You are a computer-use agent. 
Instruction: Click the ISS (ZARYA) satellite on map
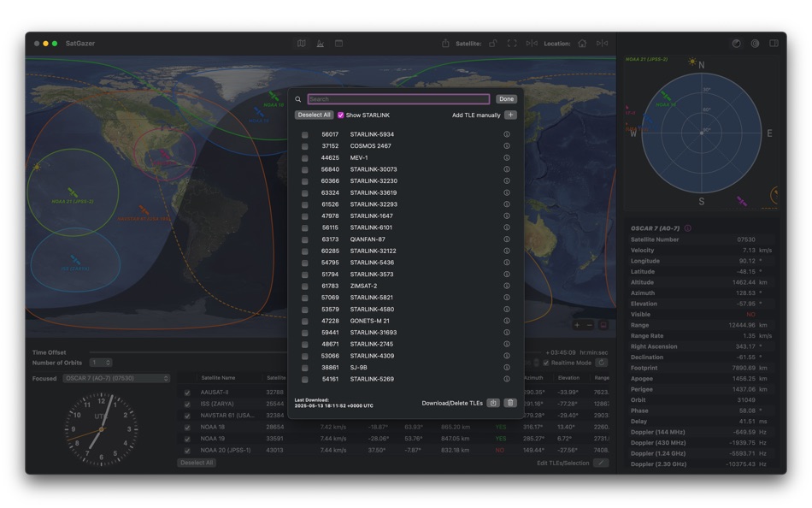coord(75,259)
